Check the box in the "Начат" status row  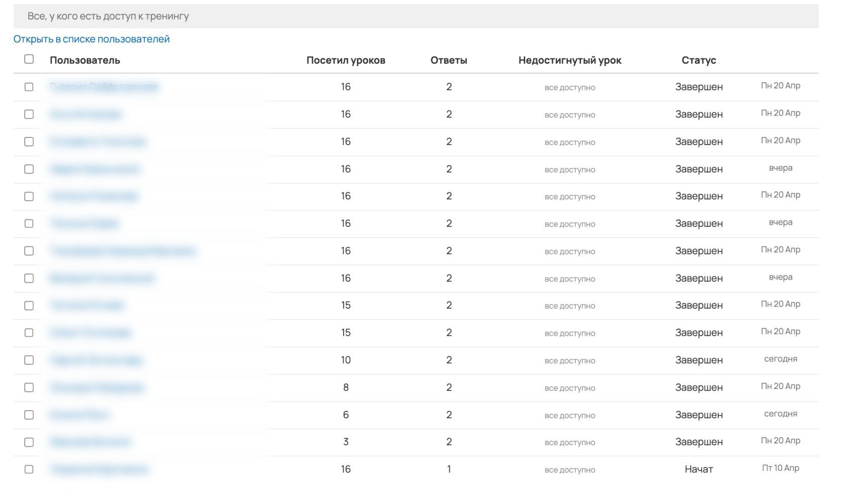(29, 469)
